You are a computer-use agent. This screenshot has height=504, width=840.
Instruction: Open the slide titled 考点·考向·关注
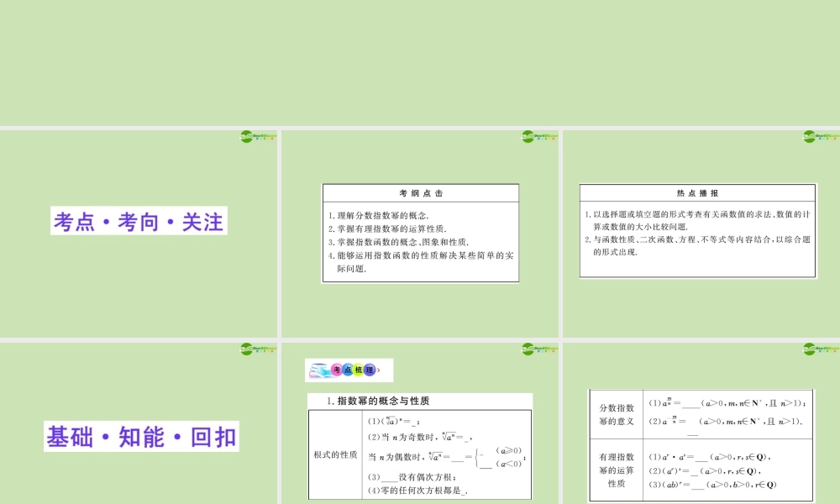[139, 221]
